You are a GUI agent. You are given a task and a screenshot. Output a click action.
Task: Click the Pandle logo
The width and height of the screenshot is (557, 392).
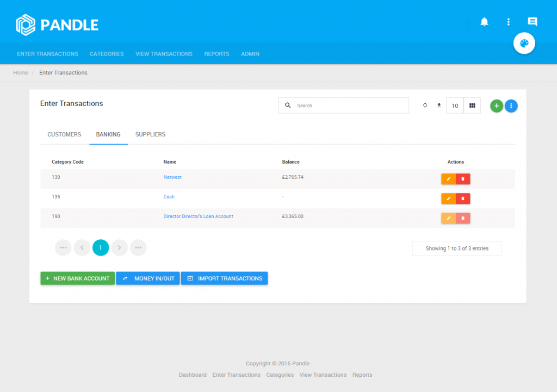pyautogui.click(x=57, y=25)
